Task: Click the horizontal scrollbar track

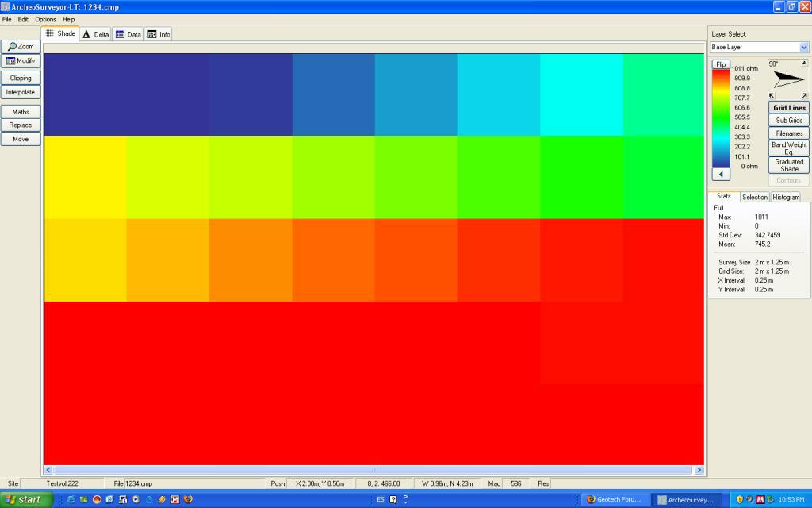Action: pyautogui.click(x=373, y=470)
